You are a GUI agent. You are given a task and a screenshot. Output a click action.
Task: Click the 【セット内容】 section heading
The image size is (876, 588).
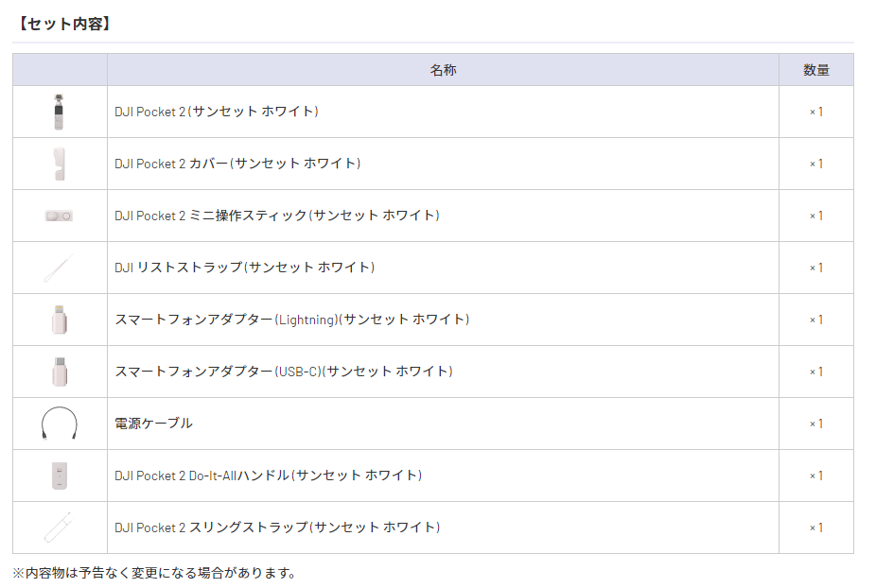pos(64,23)
